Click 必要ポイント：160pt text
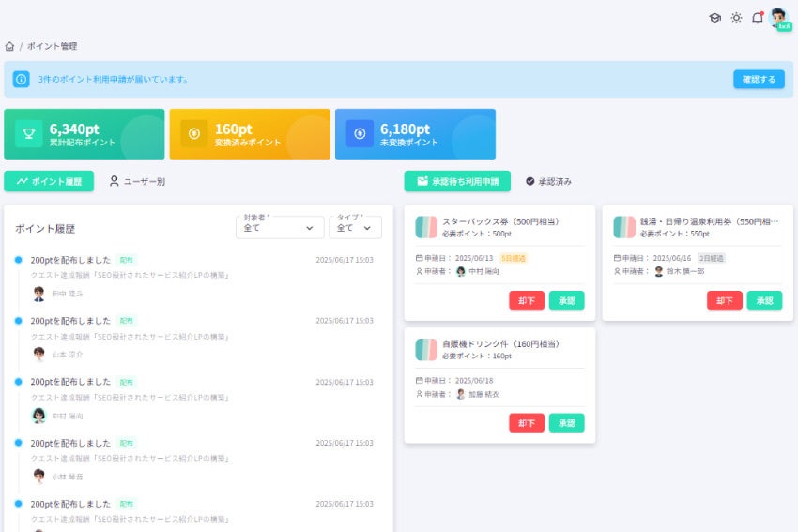Screen dimensions: 798x532 [477, 356]
